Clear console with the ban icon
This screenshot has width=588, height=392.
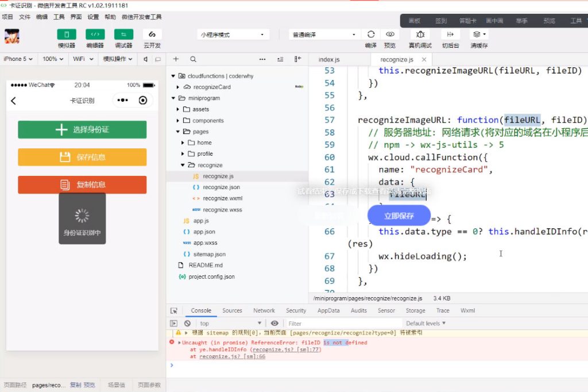click(187, 324)
